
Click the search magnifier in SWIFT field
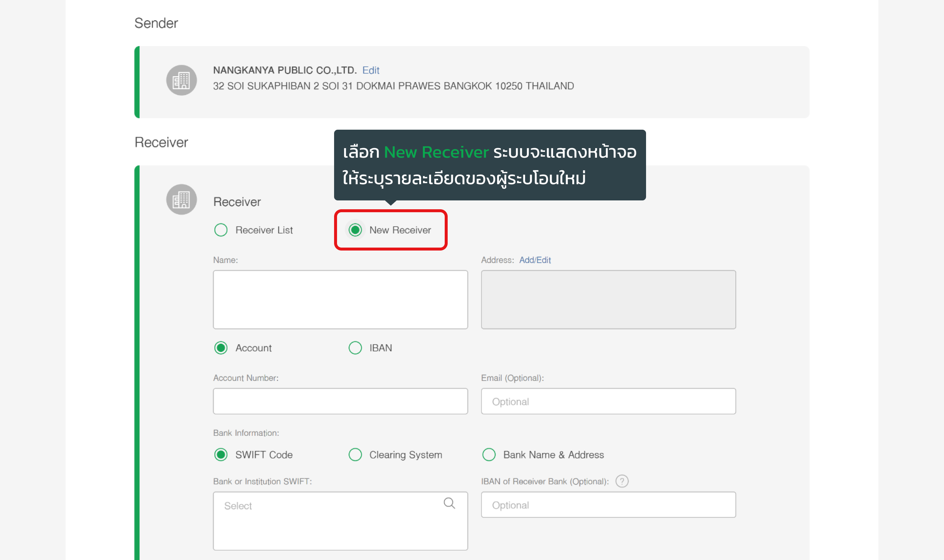click(x=449, y=503)
